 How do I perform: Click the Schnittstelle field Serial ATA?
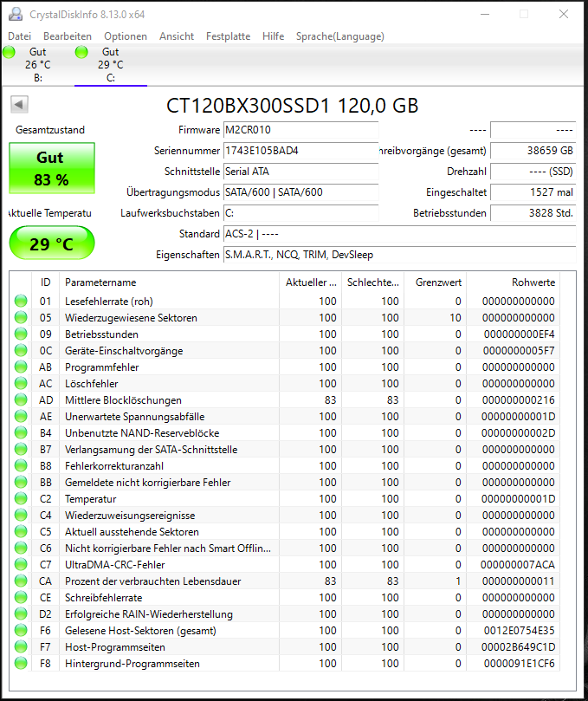point(300,172)
